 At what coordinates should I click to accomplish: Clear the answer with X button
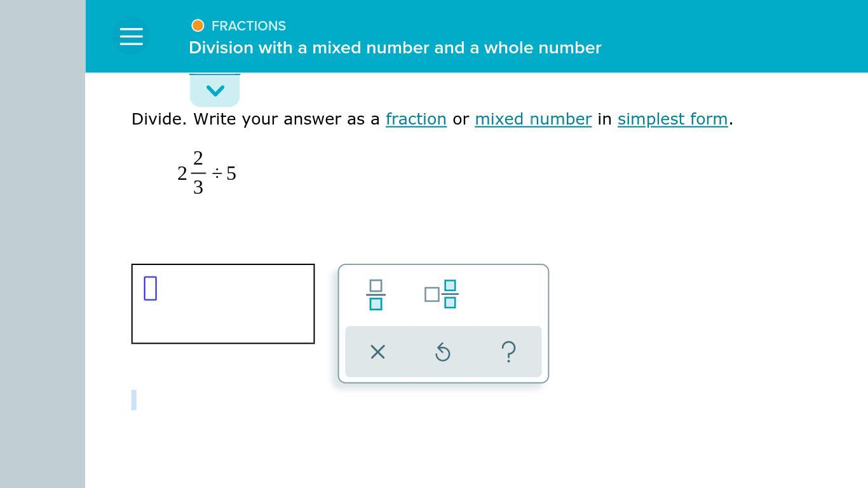[377, 352]
